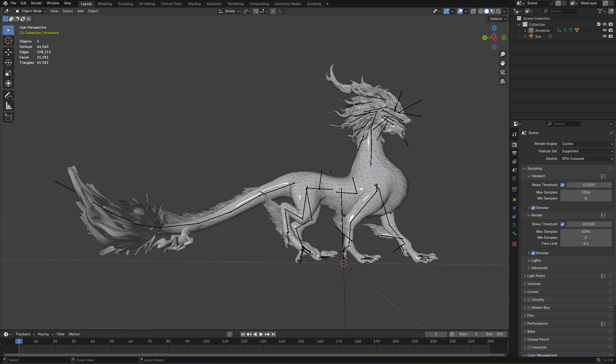Open the Object Mode dropdown
The width and height of the screenshot is (616, 364).
(30, 11)
